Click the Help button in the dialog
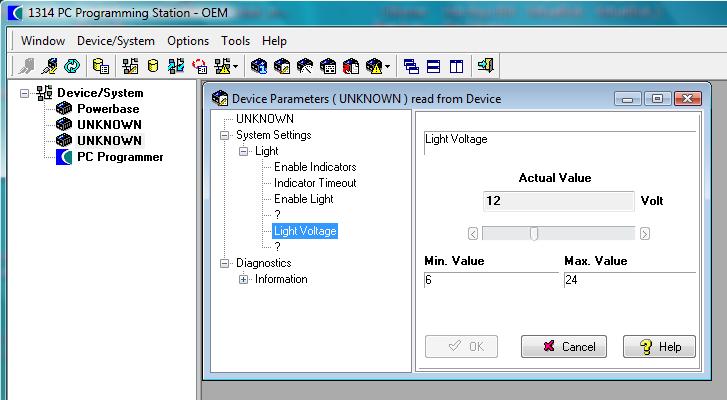This screenshot has height=400, width=727. pos(659,347)
